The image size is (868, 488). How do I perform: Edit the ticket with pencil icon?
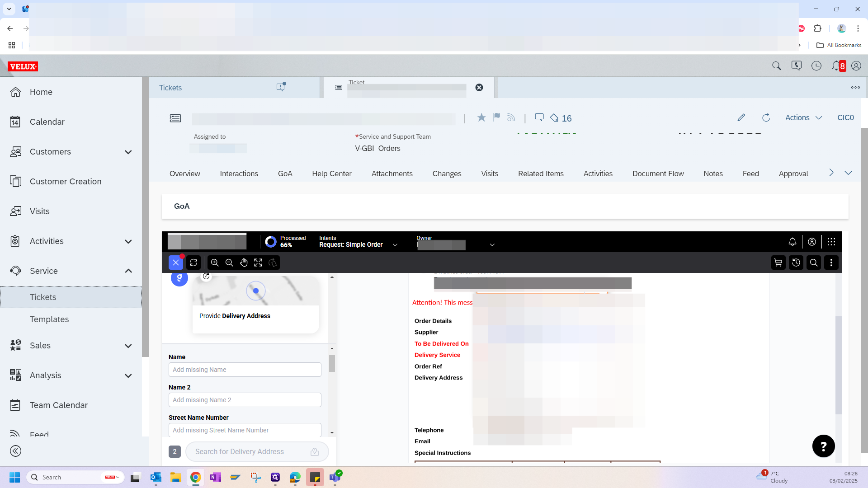tap(741, 117)
